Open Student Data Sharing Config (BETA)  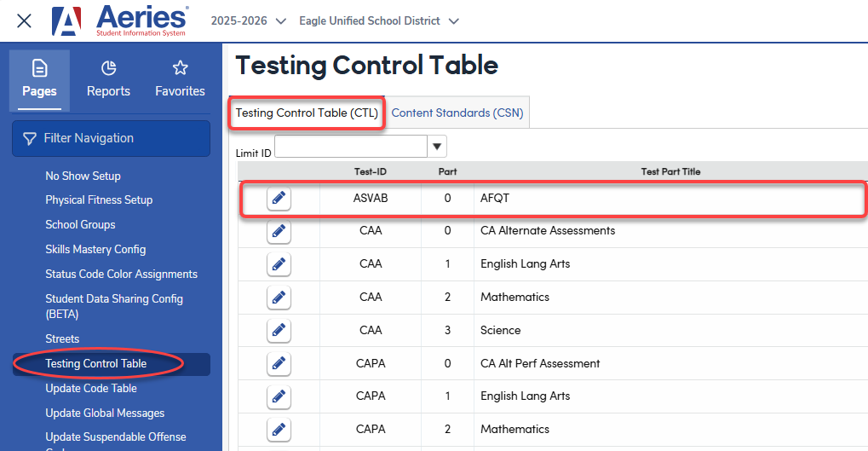click(114, 306)
